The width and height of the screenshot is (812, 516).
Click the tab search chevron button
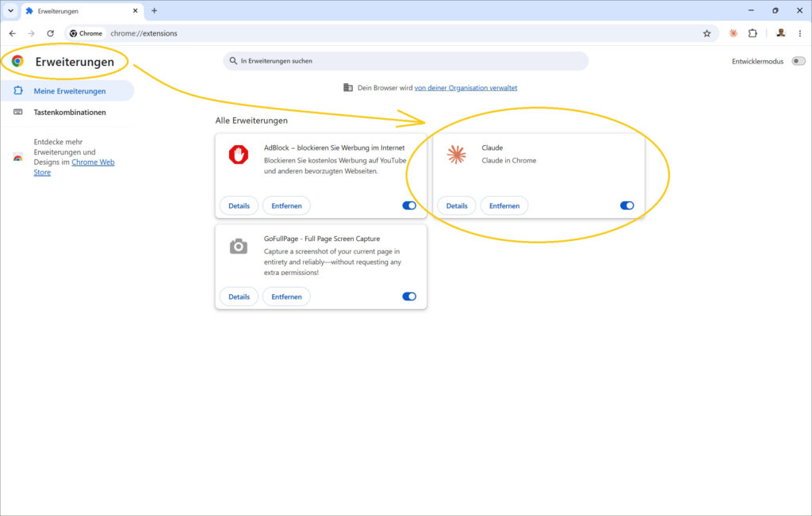(10, 10)
